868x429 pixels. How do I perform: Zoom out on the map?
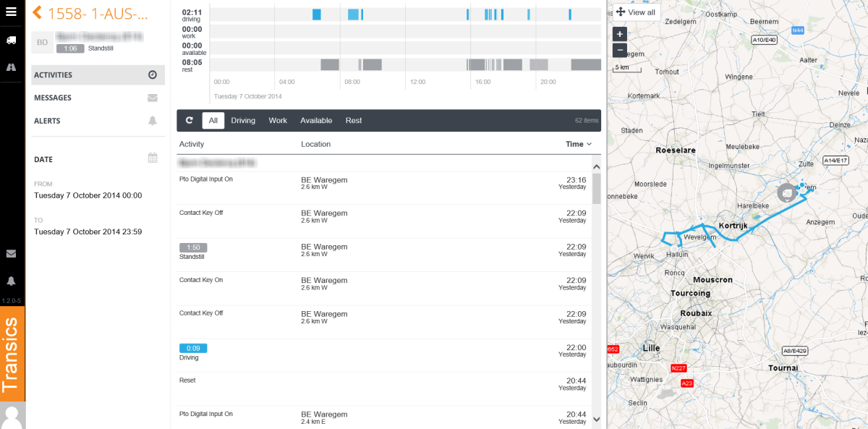[x=619, y=50]
